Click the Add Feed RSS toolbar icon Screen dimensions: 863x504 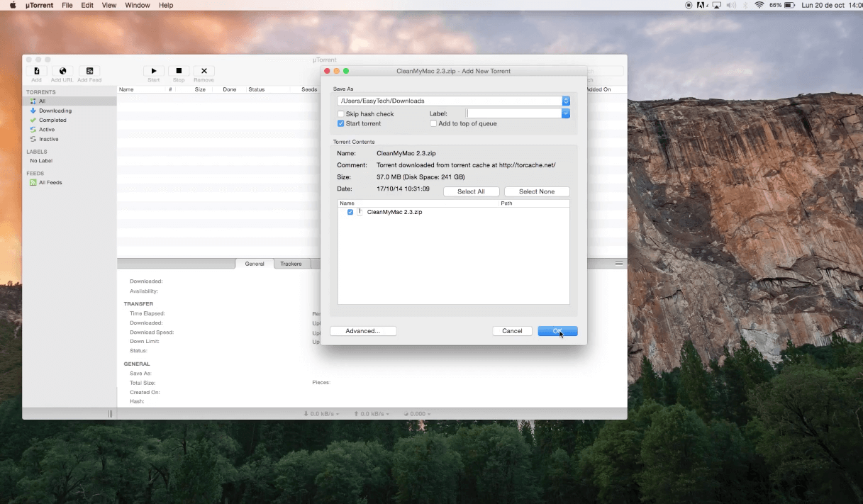(x=89, y=71)
